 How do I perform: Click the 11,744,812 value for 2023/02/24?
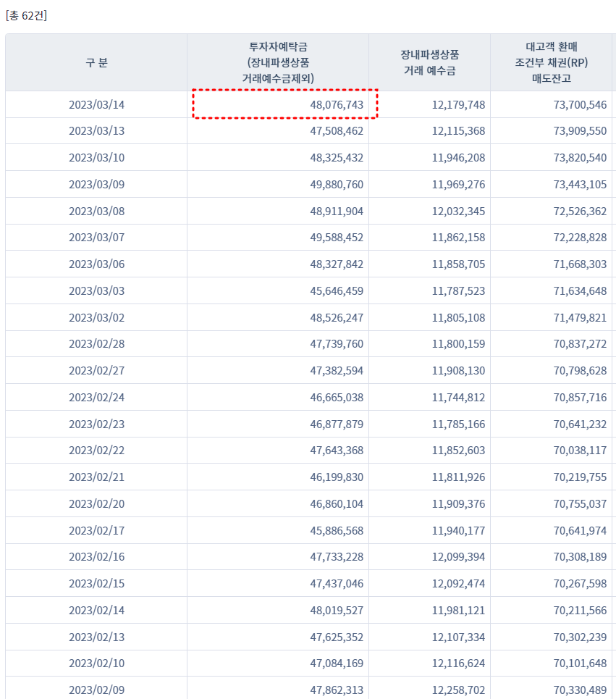[458, 398]
